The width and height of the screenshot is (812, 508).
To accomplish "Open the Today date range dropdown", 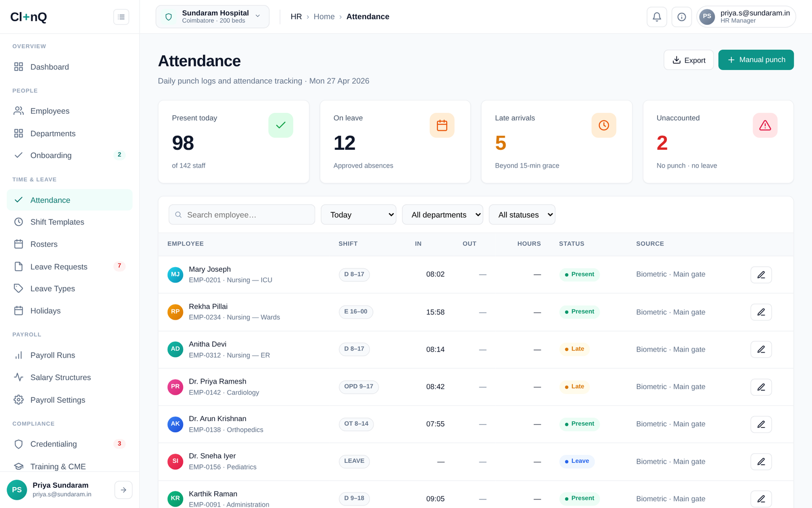I will [359, 215].
